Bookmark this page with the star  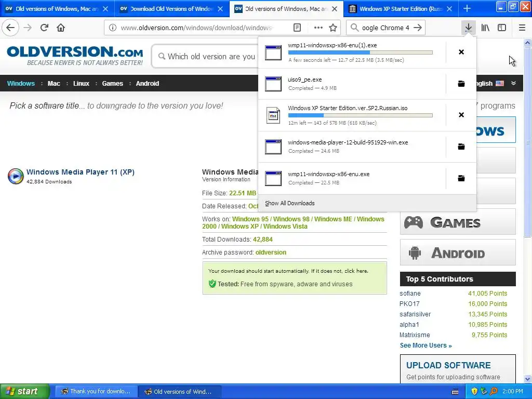[x=333, y=28]
